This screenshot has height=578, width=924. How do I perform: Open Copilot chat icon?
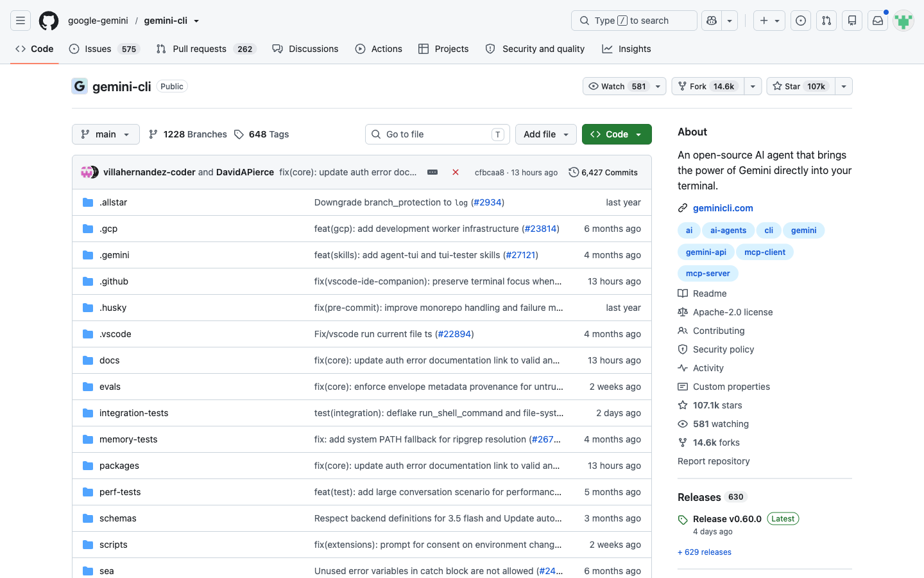[x=711, y=21]
